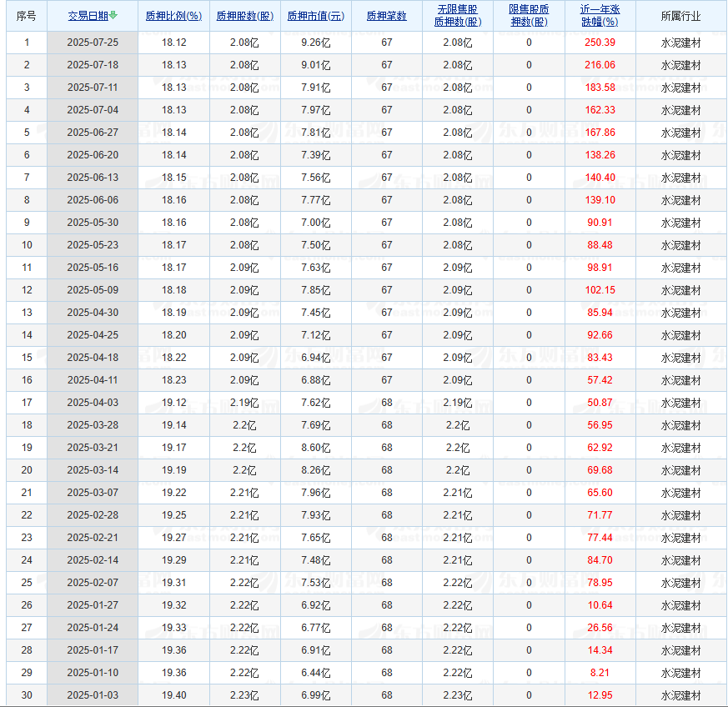The image size is (728, 707).
Task: Select date cell 2025-03-28
Action: tap(93, 425)
